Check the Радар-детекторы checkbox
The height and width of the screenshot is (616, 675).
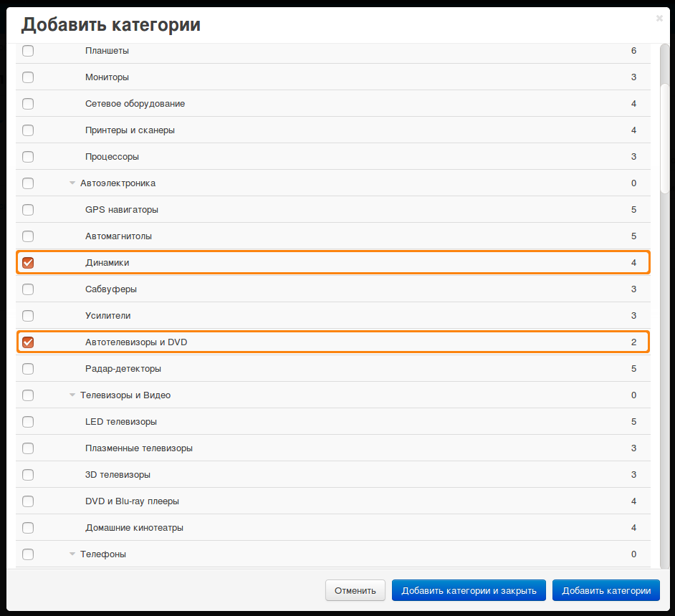click(28, 369)
